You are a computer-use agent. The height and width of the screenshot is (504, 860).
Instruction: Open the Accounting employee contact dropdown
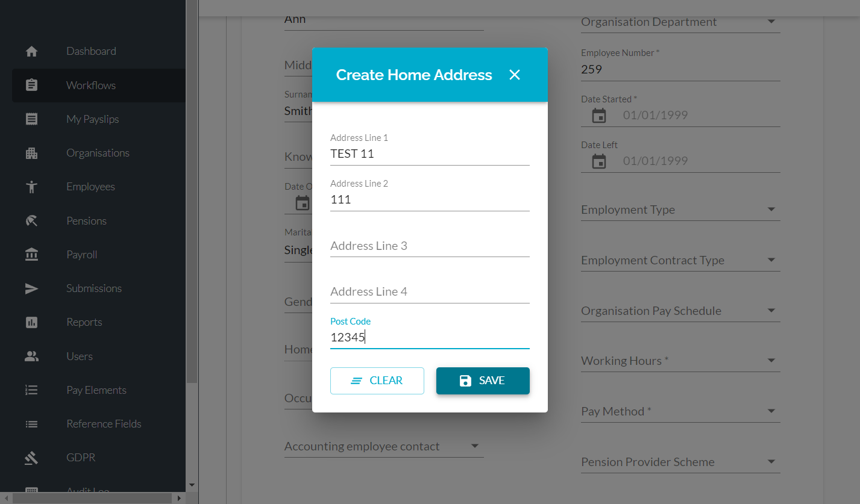384,446
